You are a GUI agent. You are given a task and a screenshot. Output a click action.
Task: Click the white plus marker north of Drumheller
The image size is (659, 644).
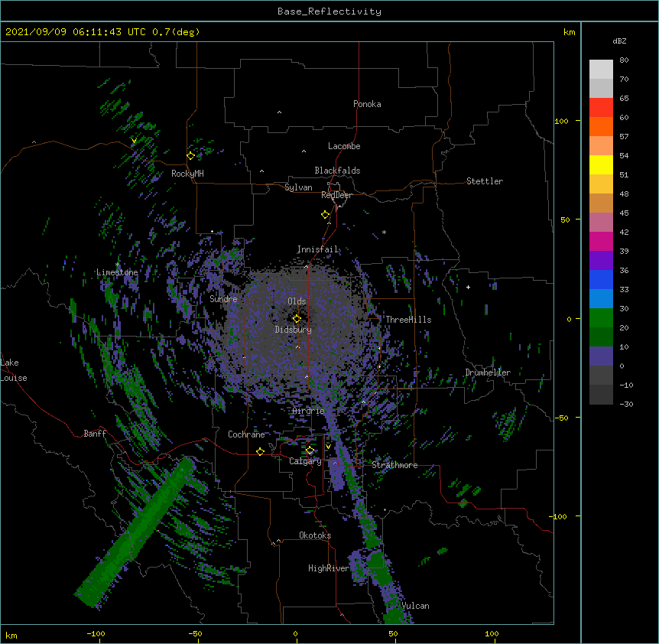[468, 287]
